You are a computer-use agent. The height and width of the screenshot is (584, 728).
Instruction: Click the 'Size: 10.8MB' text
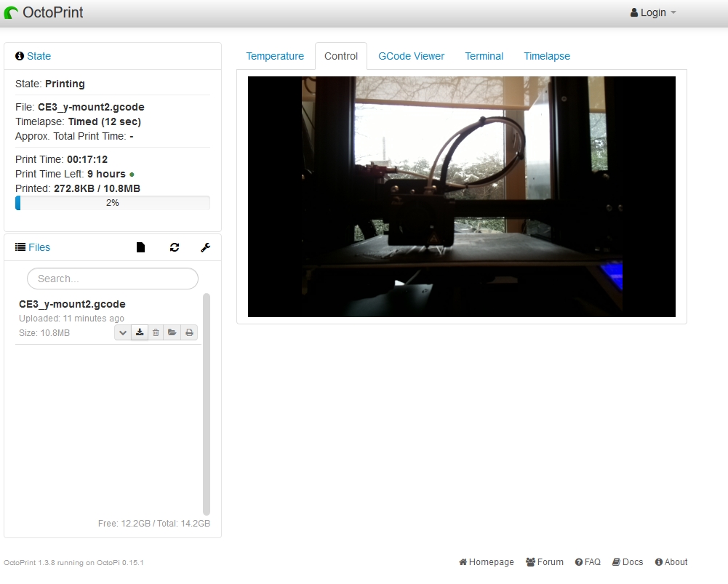point(44,333)
